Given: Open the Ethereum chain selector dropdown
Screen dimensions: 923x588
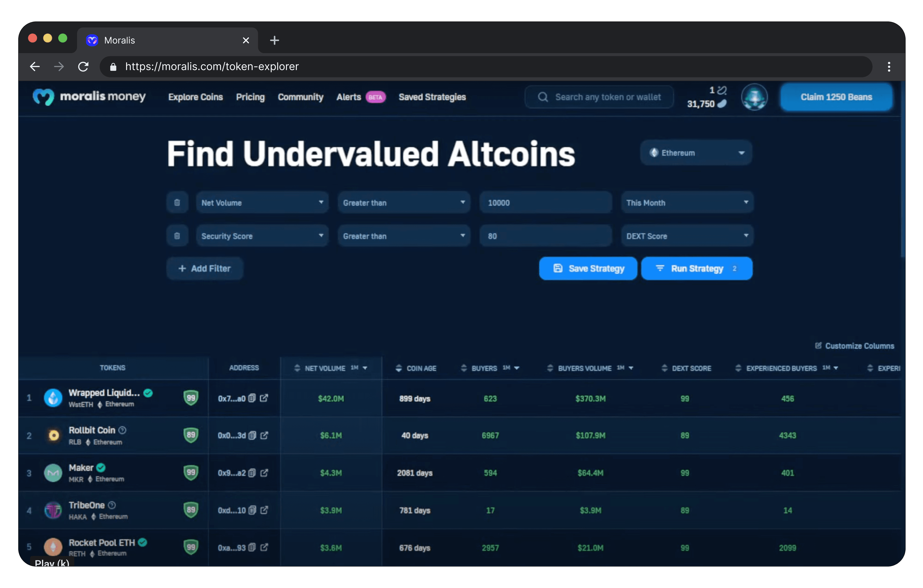Looking at the screenshot, I should tap(696, 153).
